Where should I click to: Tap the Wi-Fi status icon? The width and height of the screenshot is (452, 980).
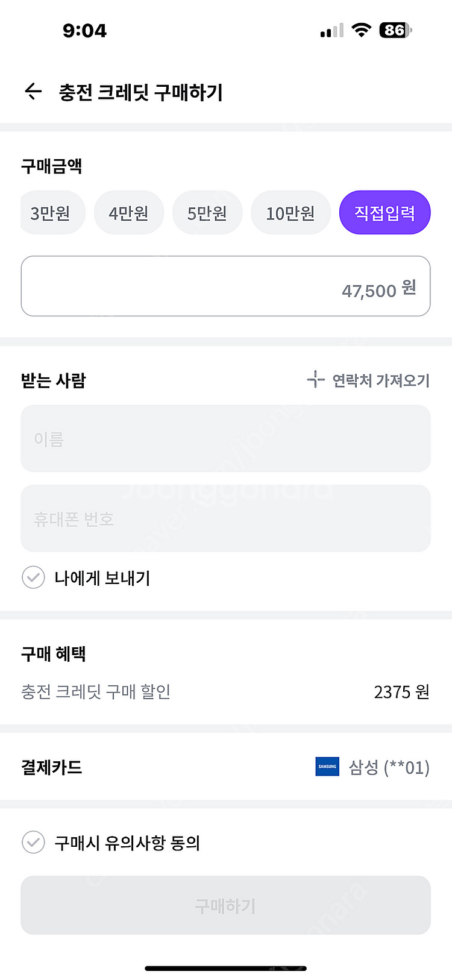pos(361,30)
